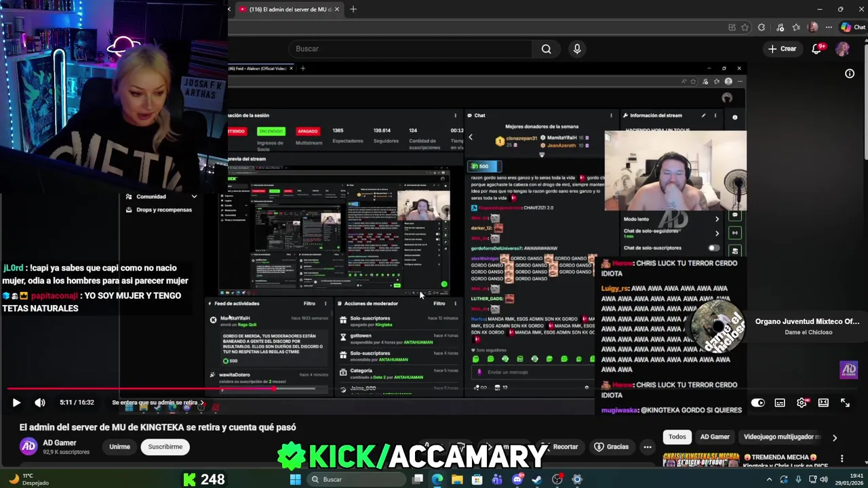Switch to theater mode
868x488 pixels.
pos(823,403)
